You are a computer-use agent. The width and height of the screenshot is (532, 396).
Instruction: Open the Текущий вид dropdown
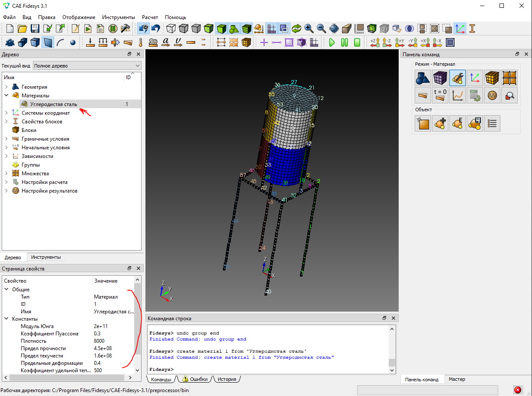[87, 66]
